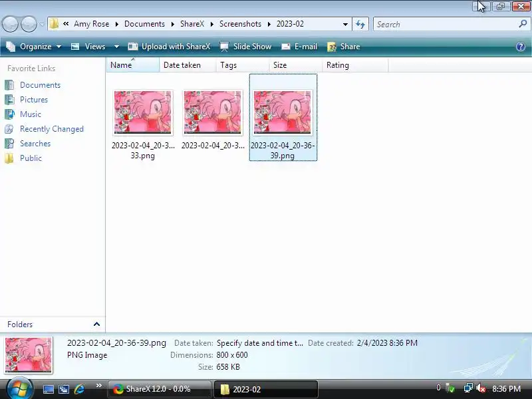Click the Date taken value in details pane

pyautogui.click(x=260, y=343)
